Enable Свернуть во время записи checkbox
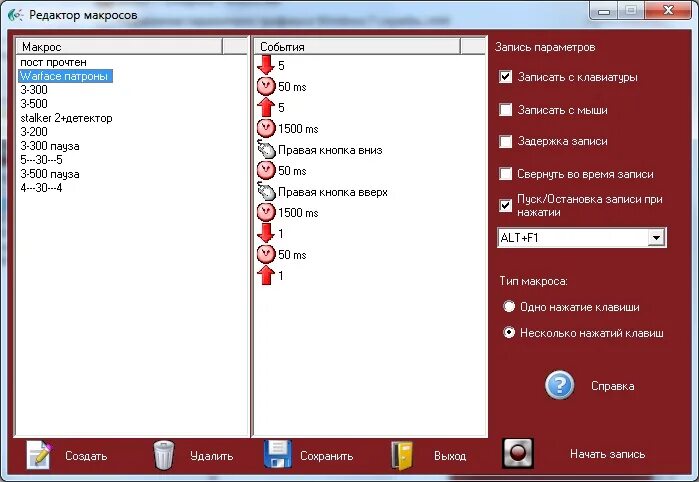The height and width of the screenshot is (482, 699). coord(505,173)
